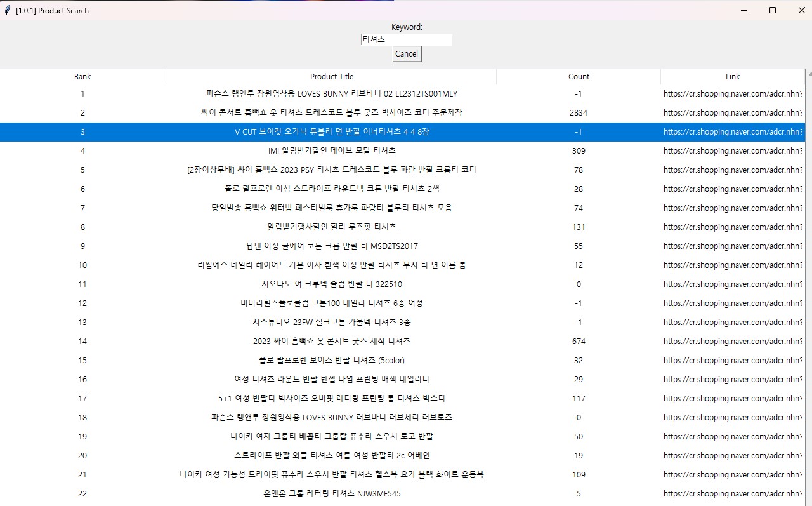This screenshot has height=506, width=812.
Task: Click the feather app icon in title bar
Action: tap(7, 10)
